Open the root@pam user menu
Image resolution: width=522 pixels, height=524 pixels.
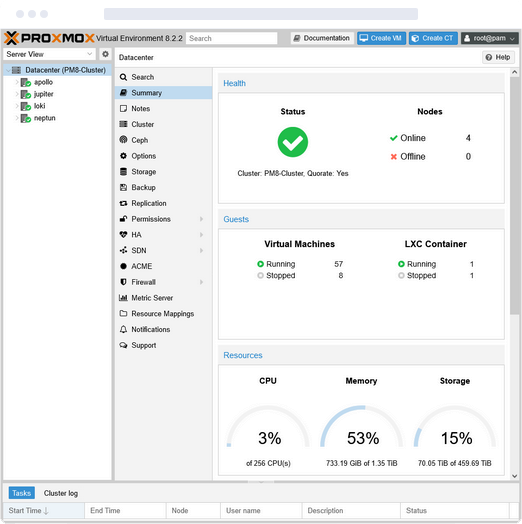tap(489, 38)
